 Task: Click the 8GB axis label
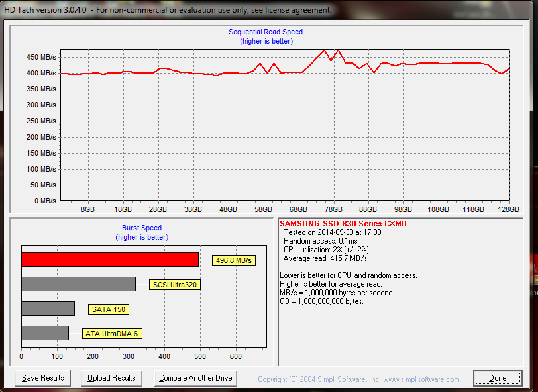pos(87,209)
